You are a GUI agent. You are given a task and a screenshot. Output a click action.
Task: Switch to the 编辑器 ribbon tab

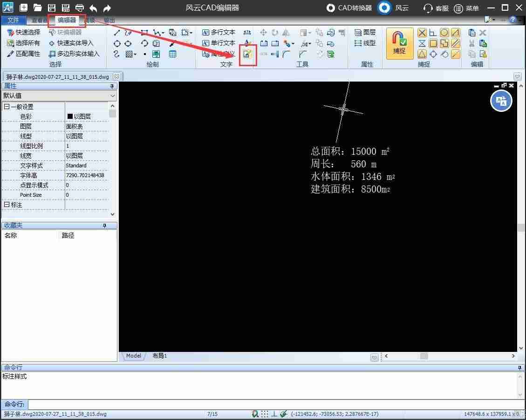click(x=67, y=20)
